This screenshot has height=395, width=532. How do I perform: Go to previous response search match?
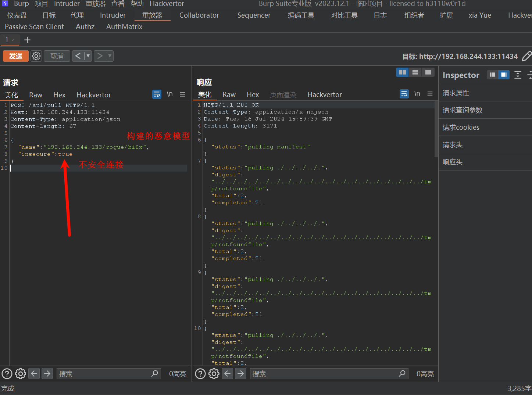tap(228, 374)
